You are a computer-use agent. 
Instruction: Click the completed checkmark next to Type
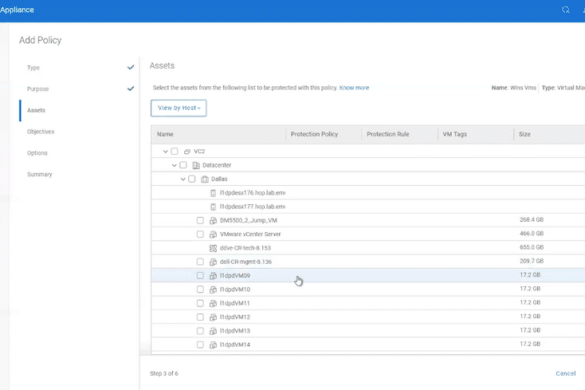pyautogui.click(x=131, y=68)
